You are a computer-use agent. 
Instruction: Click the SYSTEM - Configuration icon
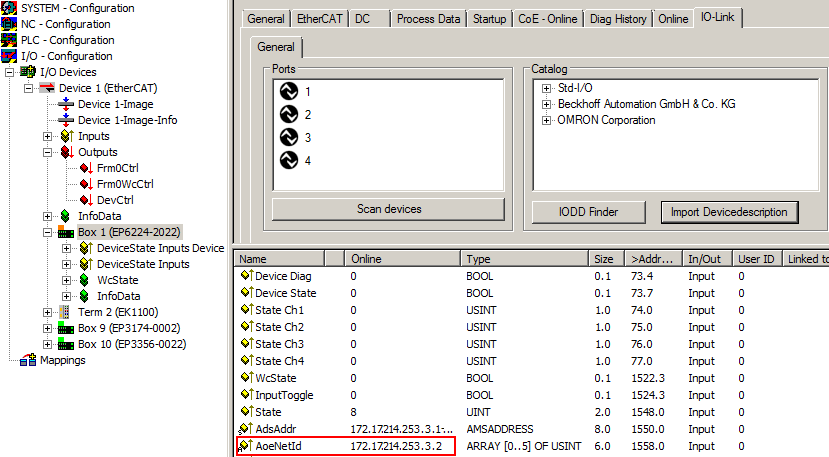pyautogui.click(x=9, y=8)
